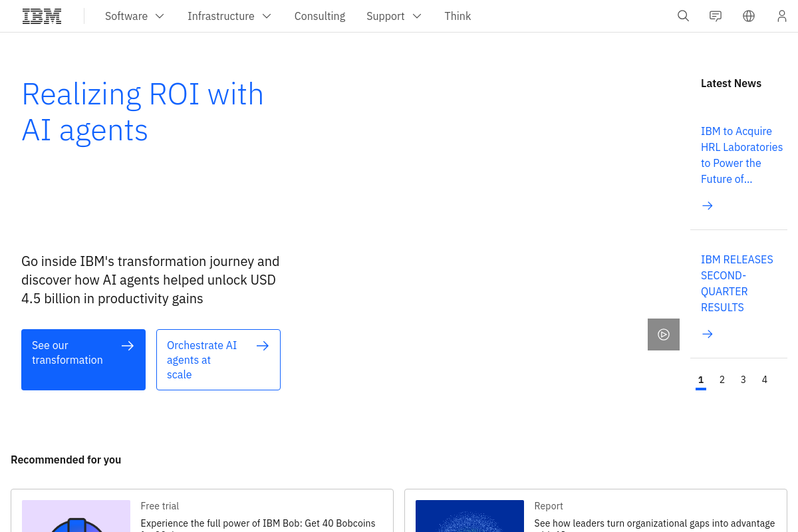
Task: Switch to news page 3
Action: [x=743, y=380]
